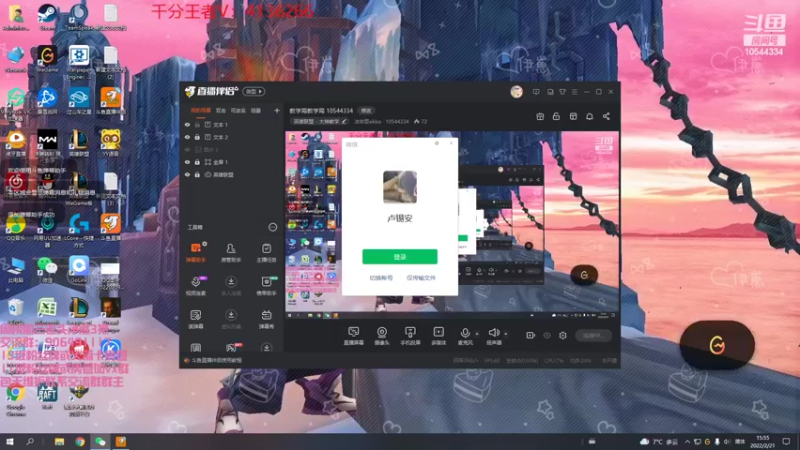Image resolution: width=800 pixels, height=450 pixels.
Task: Select the 英雄联盟 source row
Action: tap(232, 174)
